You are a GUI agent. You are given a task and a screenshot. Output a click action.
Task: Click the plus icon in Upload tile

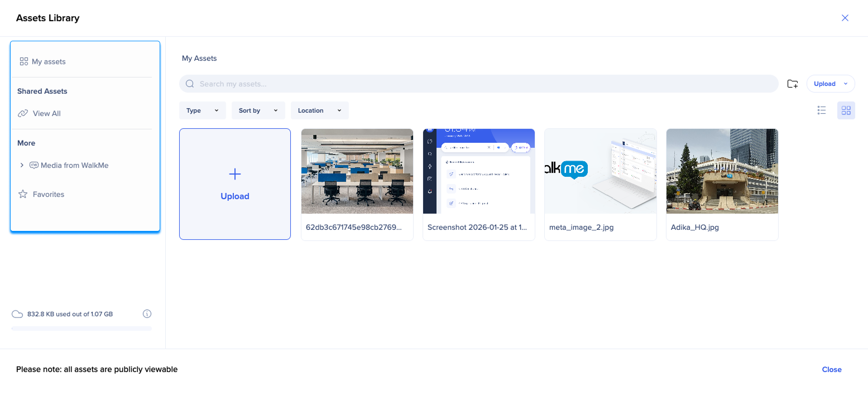point(235,175)
